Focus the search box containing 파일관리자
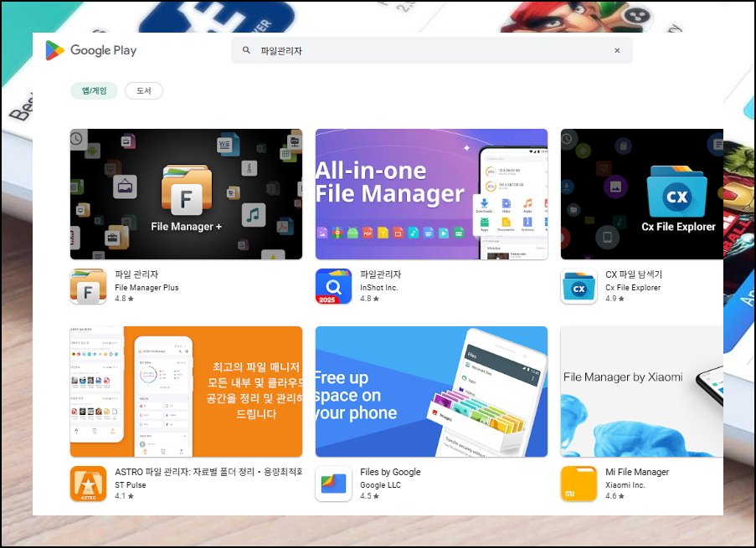Screen dimensions: 756x548 (431, 50)
